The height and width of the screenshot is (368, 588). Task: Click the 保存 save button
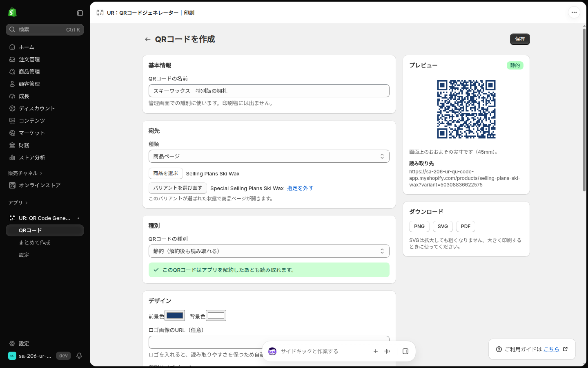(x=520, y=39)
